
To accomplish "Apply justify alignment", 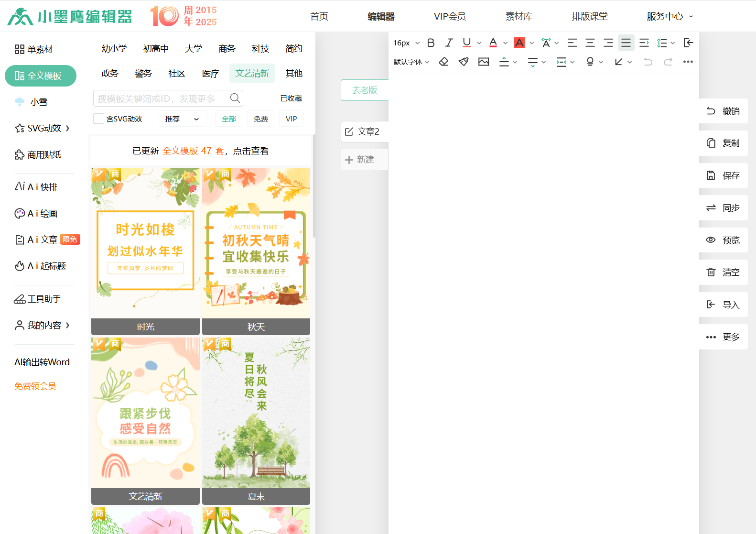I will click(626, 43).
